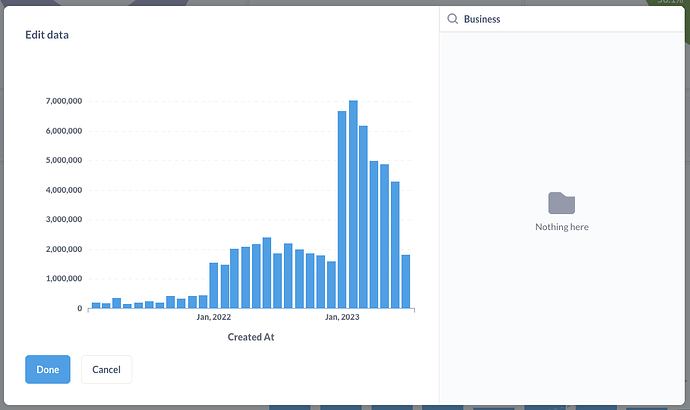Click the 1,000,000 y-axis label

click(64, 278)
